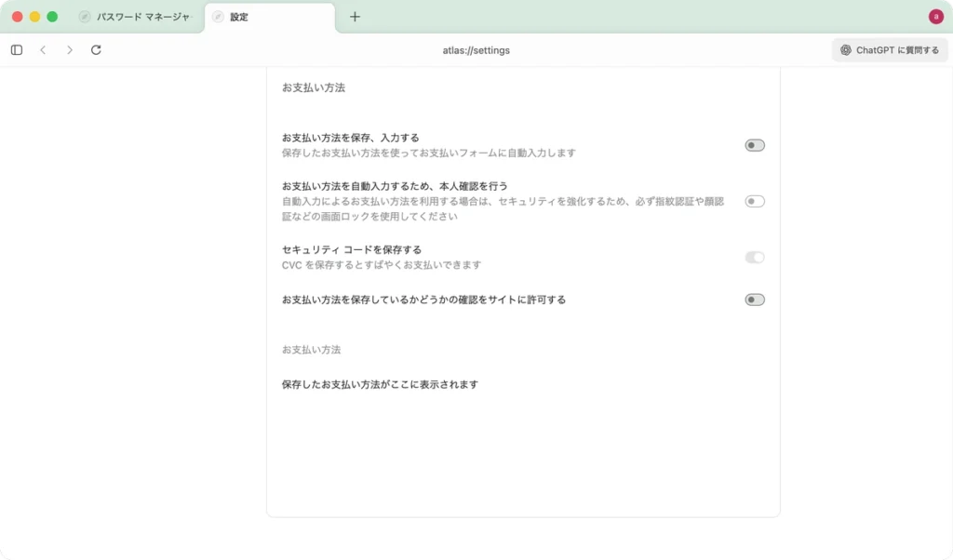Click the パスワード マネージャ tab favicon
953x560 pixels.
coord(84,16)
